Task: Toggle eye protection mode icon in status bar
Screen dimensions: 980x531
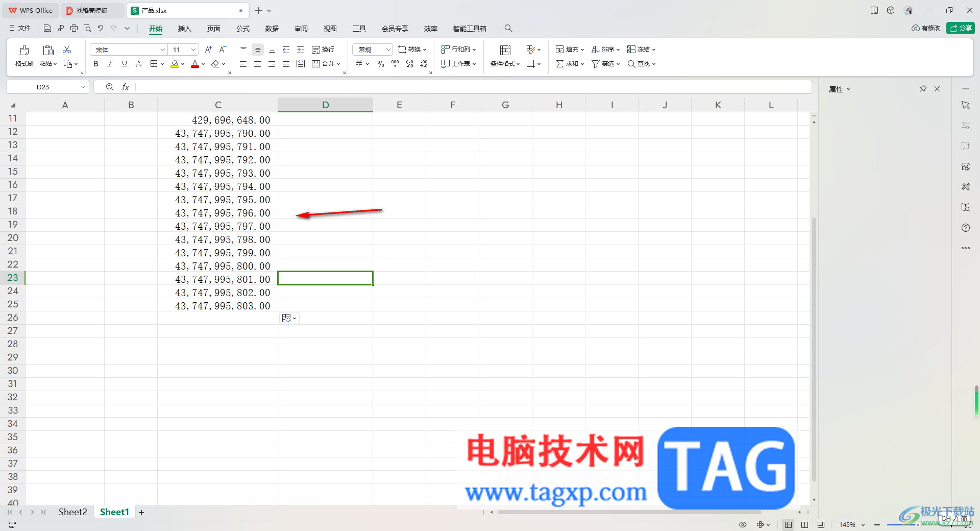Action: coord(743,525)
